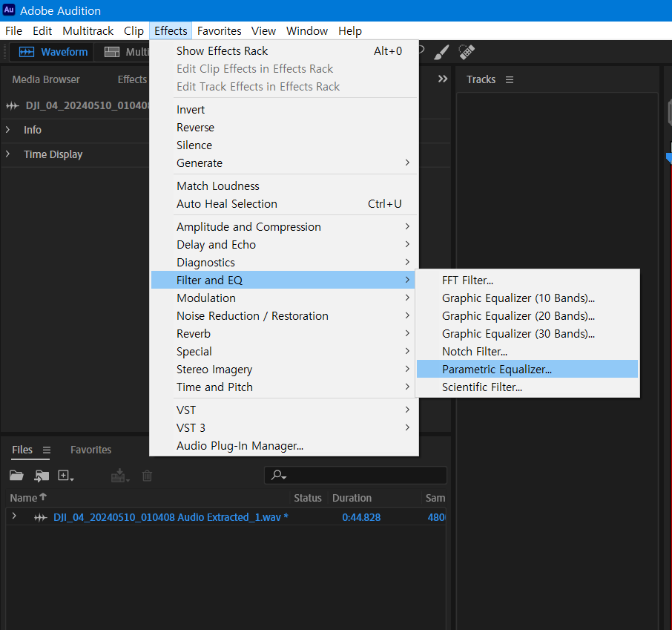Open the Edit menu

42,31
